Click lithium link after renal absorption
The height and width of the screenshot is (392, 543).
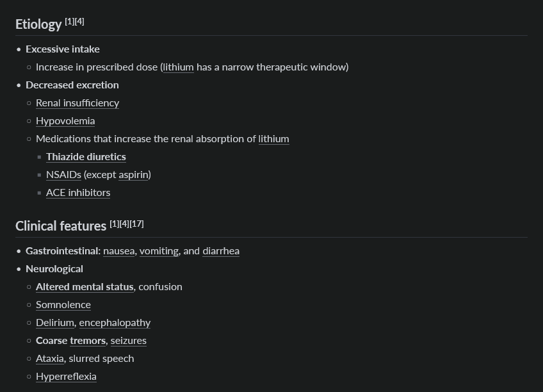(x=273, y=139)
